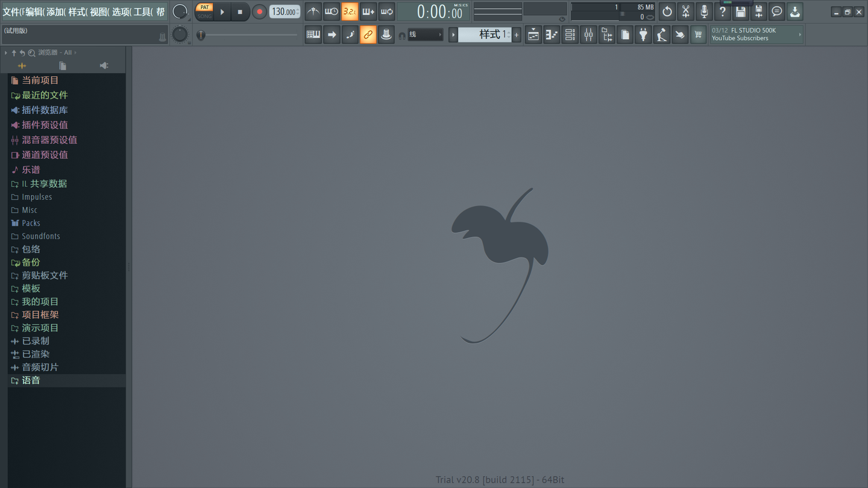
Task: Open the 添加 (Add) menu
Action: [56, 11]
